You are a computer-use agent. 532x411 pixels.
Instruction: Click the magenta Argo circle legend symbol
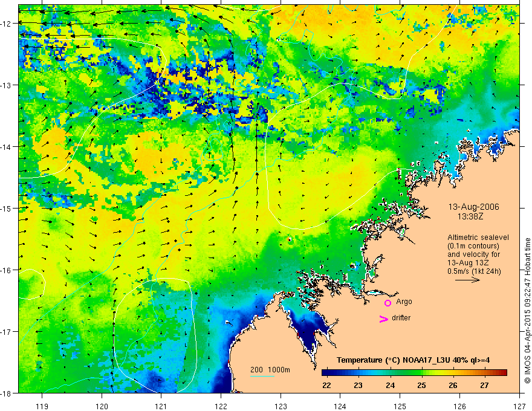(x=388, y=303)
